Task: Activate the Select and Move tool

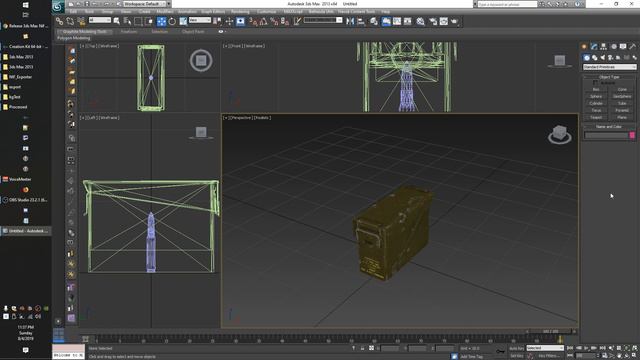Action: pos(162,21)
